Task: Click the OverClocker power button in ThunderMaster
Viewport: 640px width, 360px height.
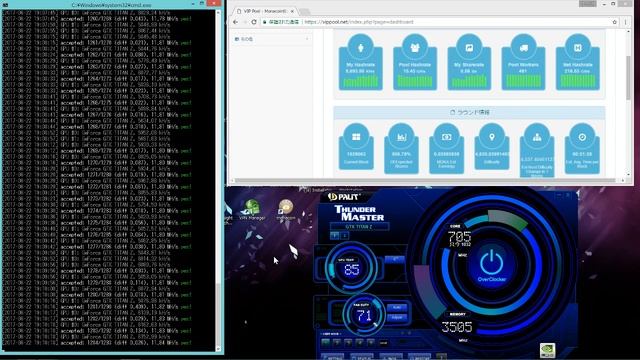Action: coord(491,264)
